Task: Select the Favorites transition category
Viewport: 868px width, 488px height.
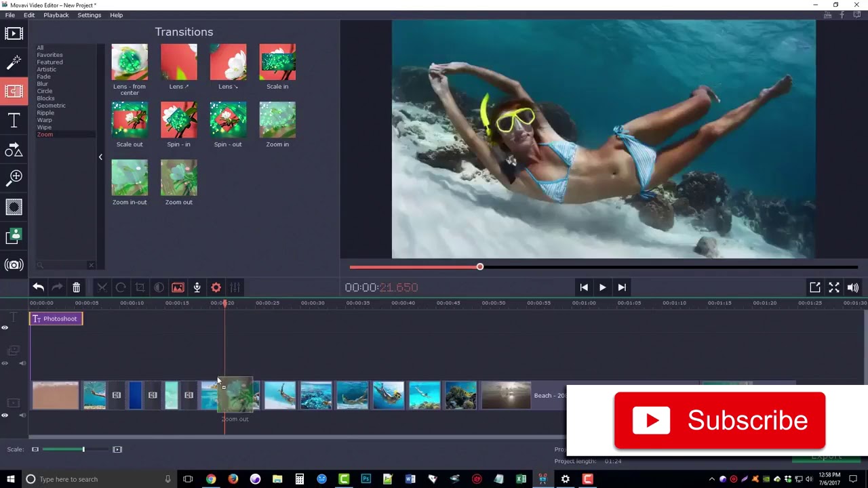Action: click(50, 55)
